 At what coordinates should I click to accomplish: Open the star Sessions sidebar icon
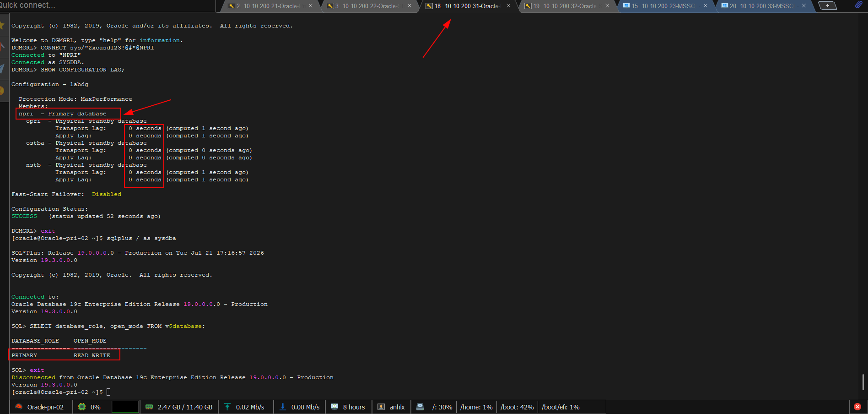coord(2,24)
